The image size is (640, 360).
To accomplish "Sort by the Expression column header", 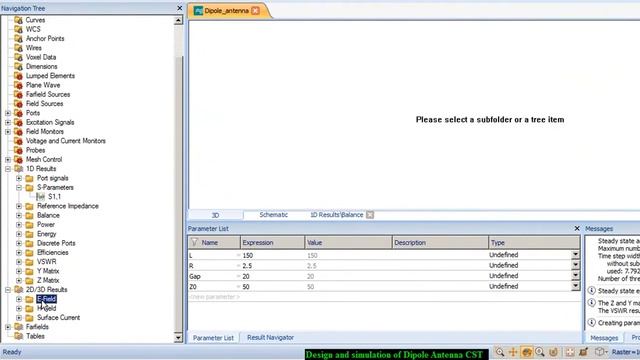I will pyautogui.click(x=272, y=242).
